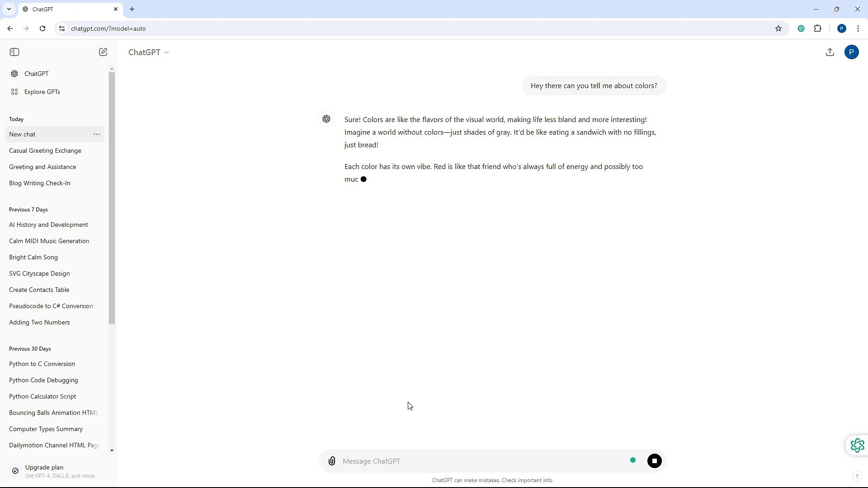The height and width of the screenshot is (488, 868).
Task: Start a new chat with pencil icon
Action: (x=103, y=52)
